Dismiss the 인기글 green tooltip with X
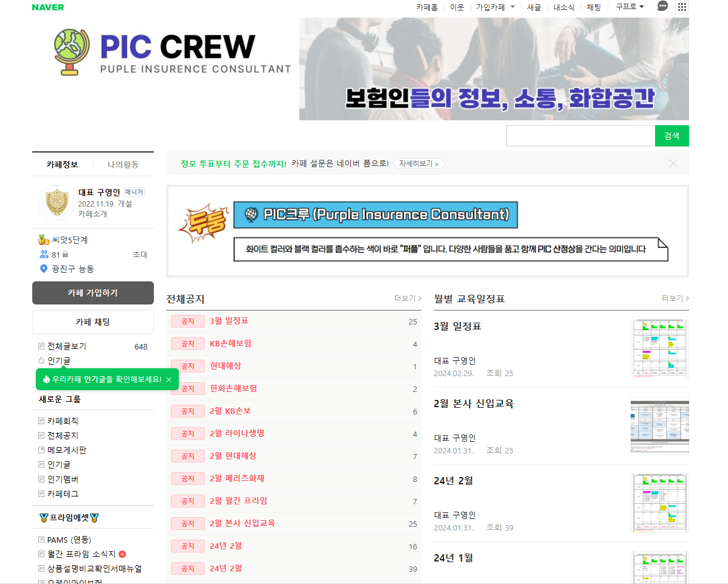 pyautogui.click(x=169, y=379)
